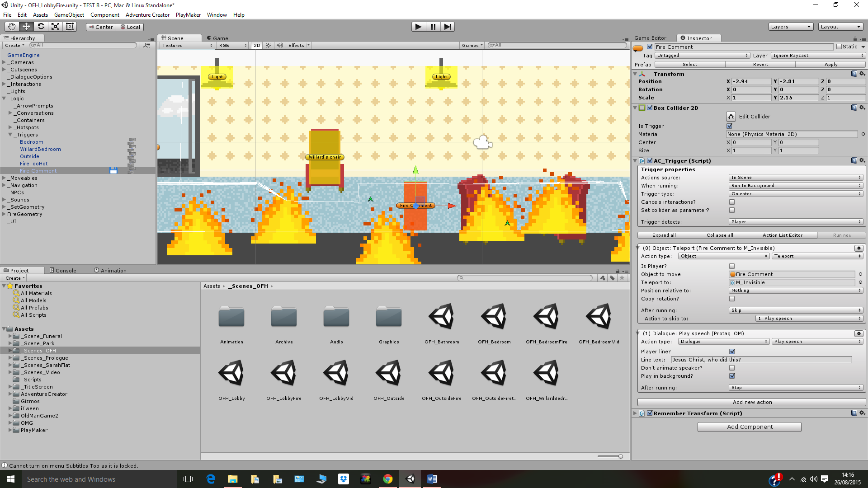Click the Step forward button
Screen dimensions: 868x488
[x=447, y=27]
